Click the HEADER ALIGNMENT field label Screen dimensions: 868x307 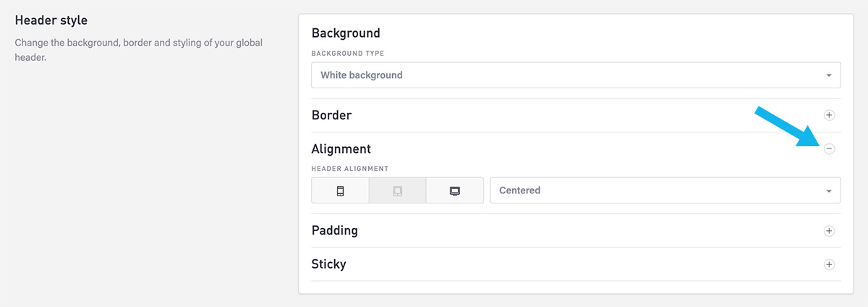click(x=350, y=169)
